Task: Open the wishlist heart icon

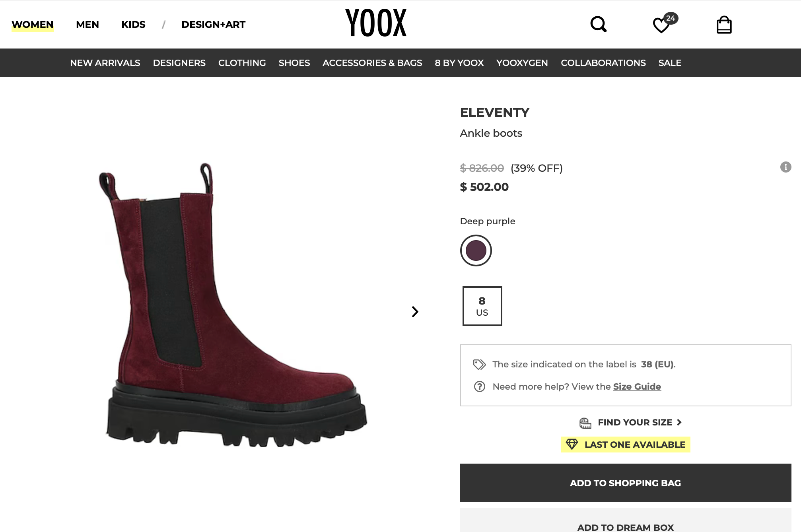Action: tap(661, 25)
